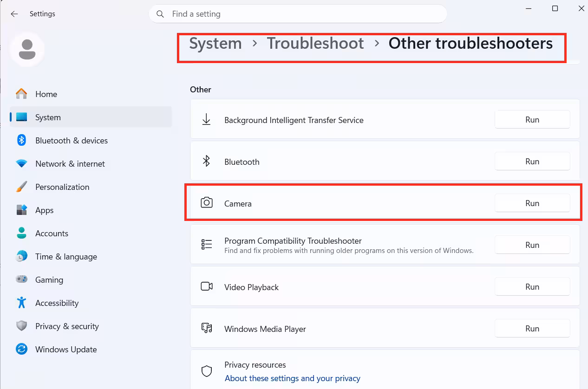Viewport: 588px width, 389px height.
Task: Open About these settings and your privacy
Action: click(293, 378)
